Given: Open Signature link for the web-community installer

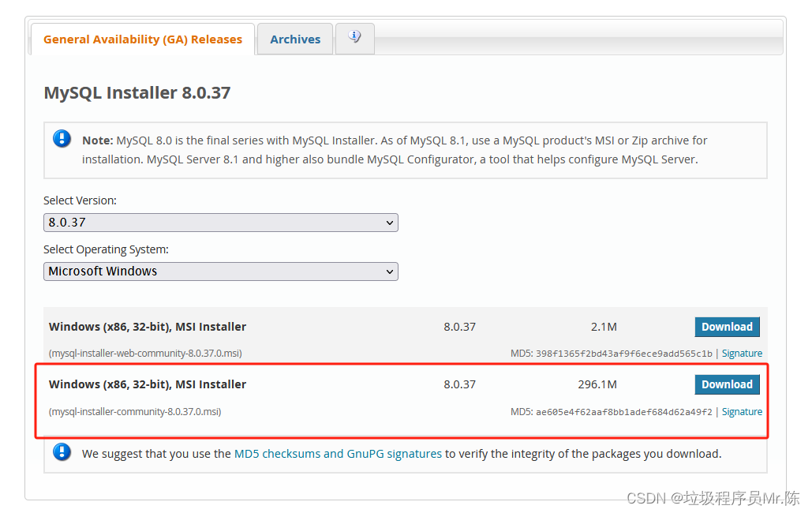Looking at the screenshot, I should [742, 354].
